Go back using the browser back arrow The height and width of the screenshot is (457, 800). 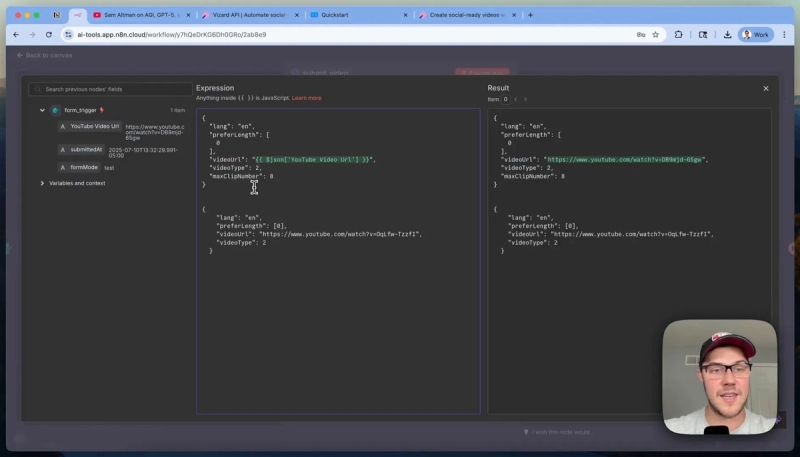[x=16, y=35]
